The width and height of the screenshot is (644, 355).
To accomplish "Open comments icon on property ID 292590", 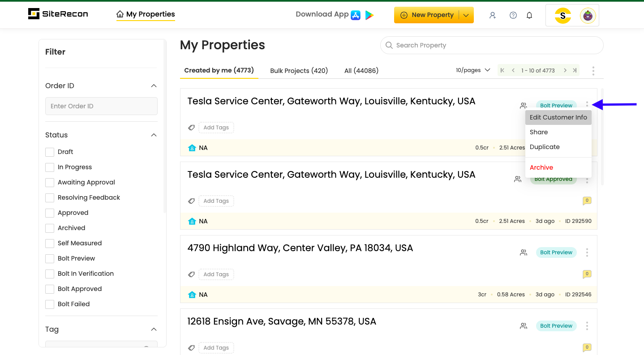I will (587, 201).
